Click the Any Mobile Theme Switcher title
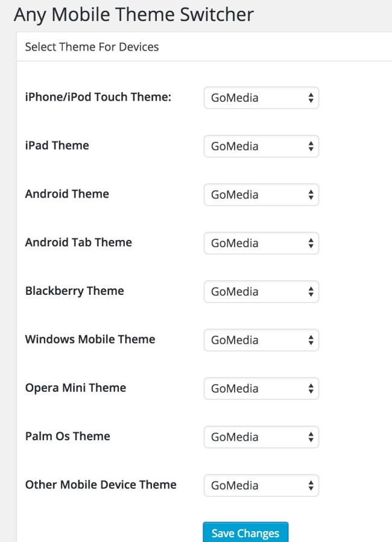This screenshot has width=392, height=542. [x=133, y=14]
